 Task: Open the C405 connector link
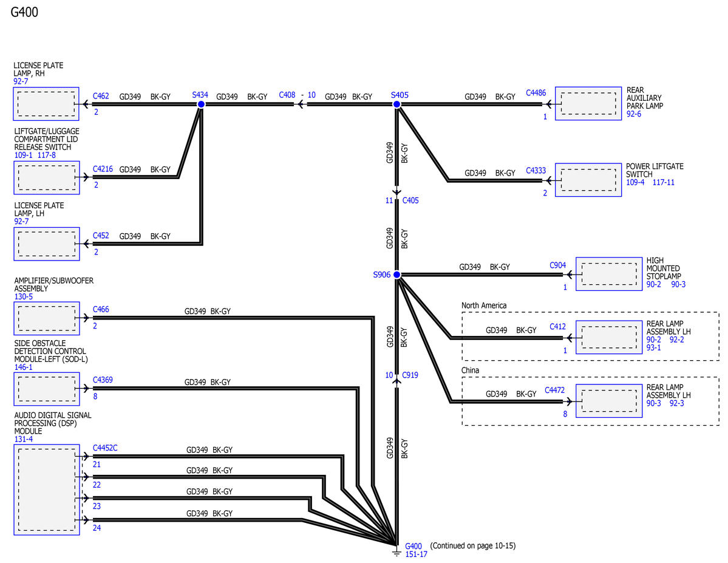pos(410,200)
